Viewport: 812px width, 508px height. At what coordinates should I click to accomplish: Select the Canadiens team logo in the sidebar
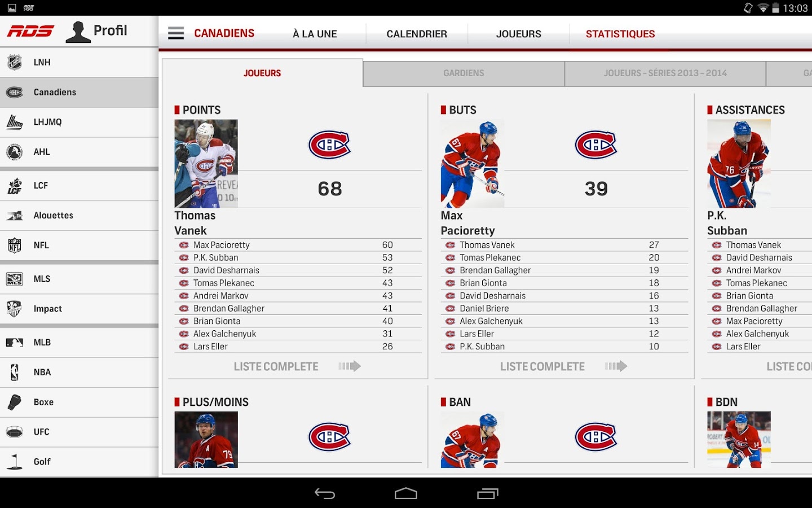pyautogui.click(x=15, y=92)
